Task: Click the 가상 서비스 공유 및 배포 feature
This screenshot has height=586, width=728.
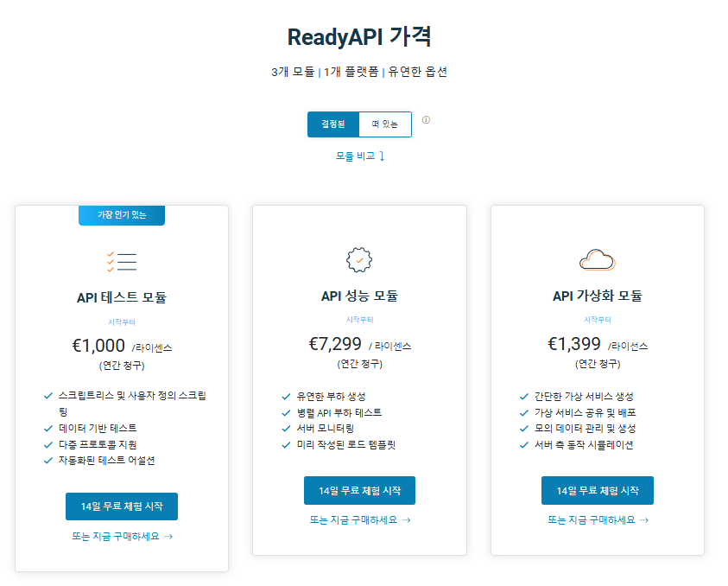Action: [585, 412]
